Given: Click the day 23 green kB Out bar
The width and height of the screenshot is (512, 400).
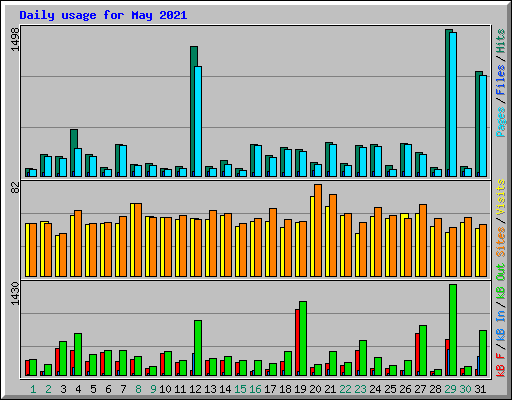Looking at the screenshot, I should point(363,358).
